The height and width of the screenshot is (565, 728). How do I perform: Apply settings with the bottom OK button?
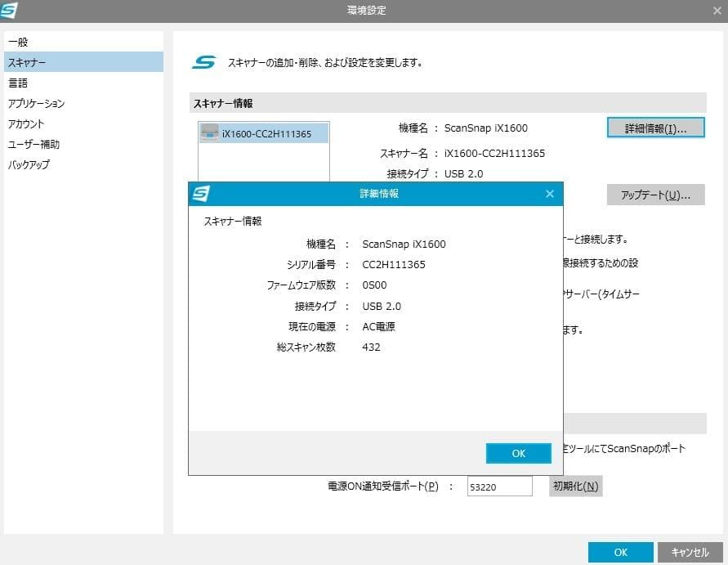(x=620, y=552)
